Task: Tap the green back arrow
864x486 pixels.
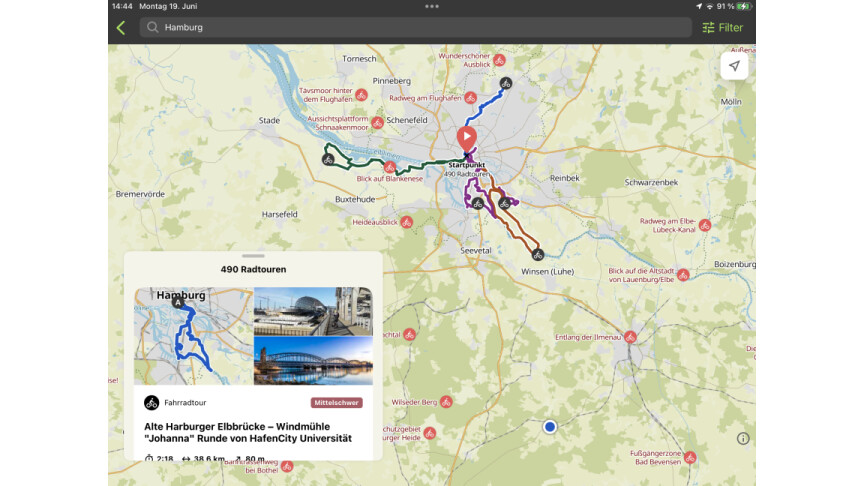Action: pos(121,28)
